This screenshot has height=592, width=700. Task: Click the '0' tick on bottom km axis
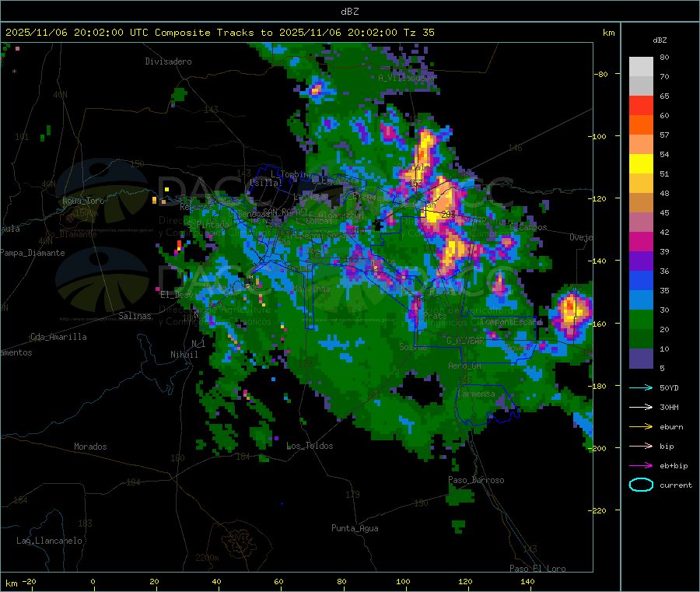tap(93, 582)
